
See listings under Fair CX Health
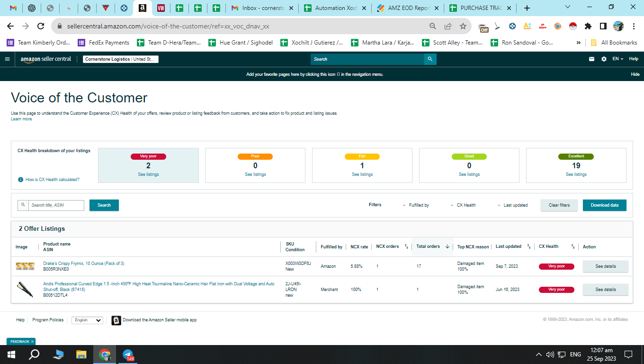[x=362, y=174]
